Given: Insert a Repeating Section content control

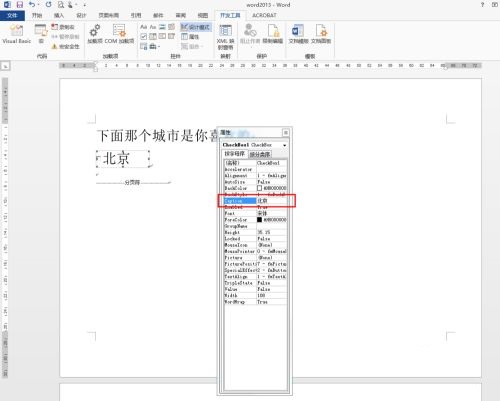Looking at the screenshot, I should pyautogui.click(x=144, y=46).
